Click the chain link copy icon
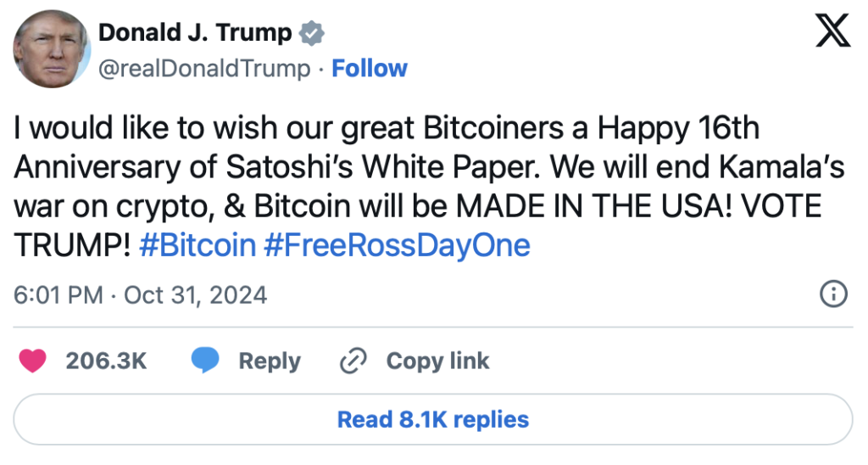 click(351, 361)
